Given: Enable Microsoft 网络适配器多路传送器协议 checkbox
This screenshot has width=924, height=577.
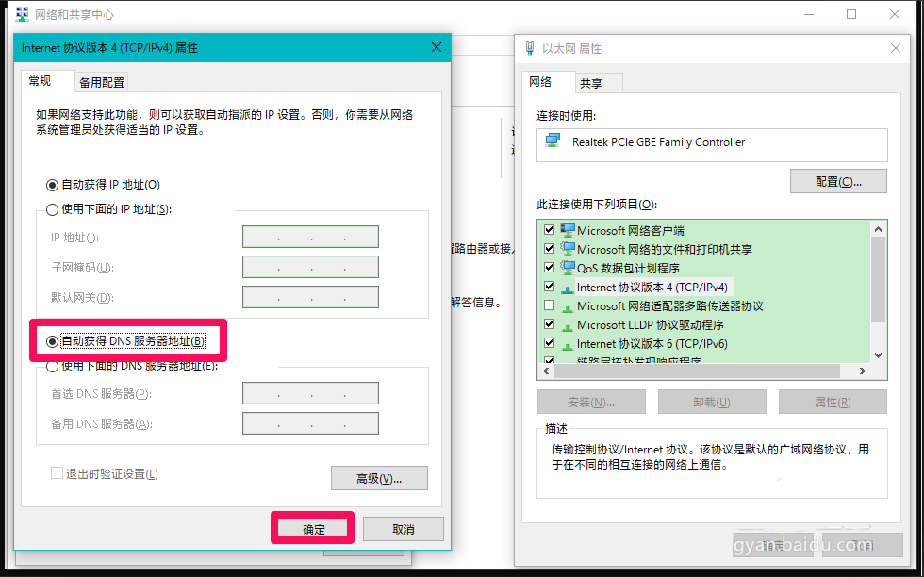Looking at the screenshot, I should pos(549,306).
